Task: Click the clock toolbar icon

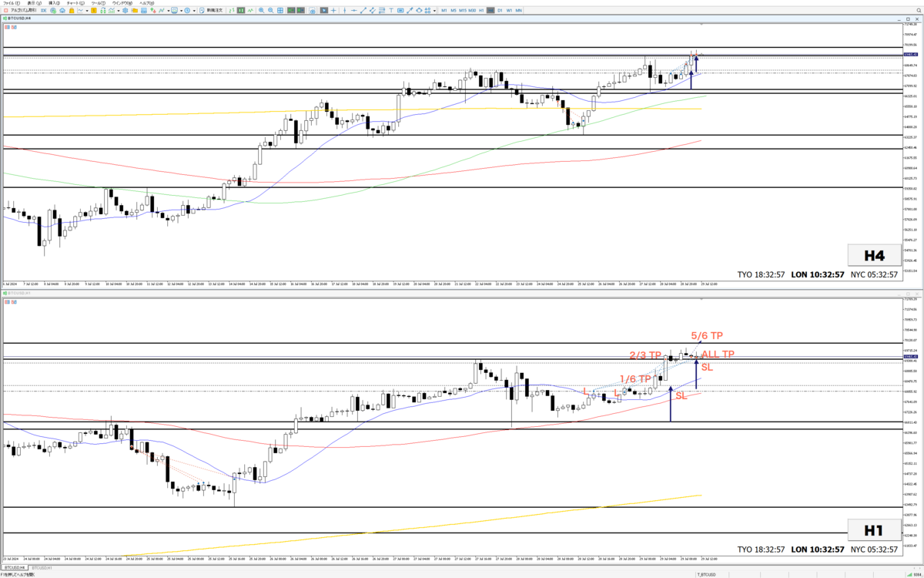Action: coord(187,10)
